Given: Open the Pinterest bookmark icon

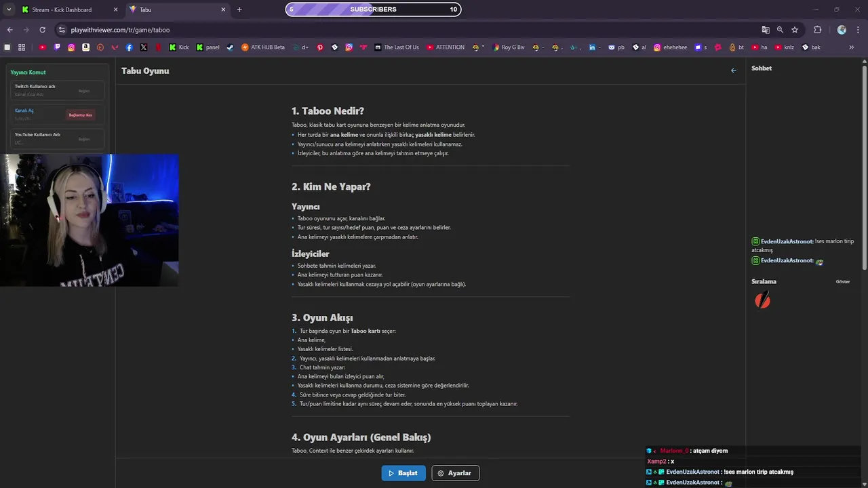Looking at the screenshot, I should tap(320, 47).
